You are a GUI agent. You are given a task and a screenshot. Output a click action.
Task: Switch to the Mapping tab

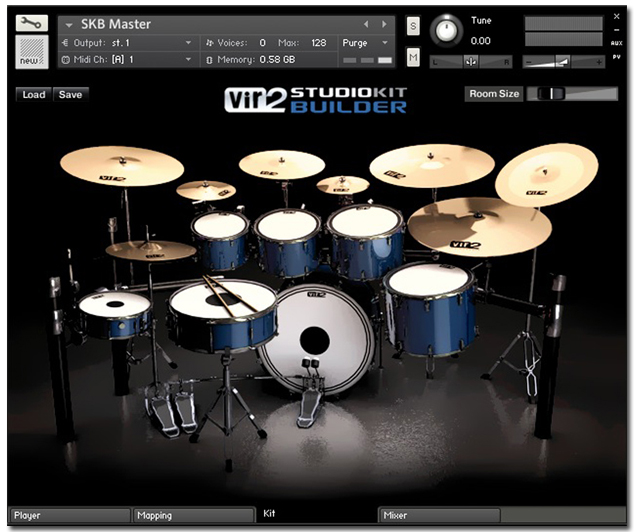click(193, 515)
